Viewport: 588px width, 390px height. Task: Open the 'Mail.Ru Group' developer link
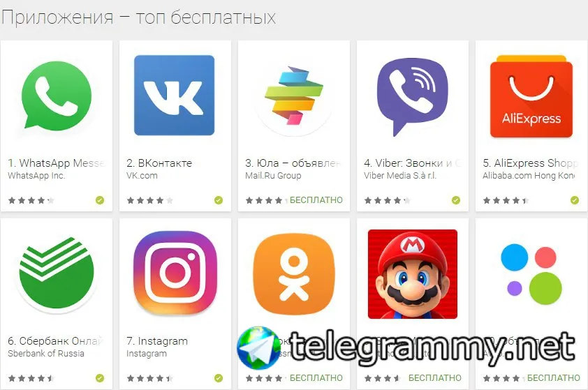pos(273,175)
